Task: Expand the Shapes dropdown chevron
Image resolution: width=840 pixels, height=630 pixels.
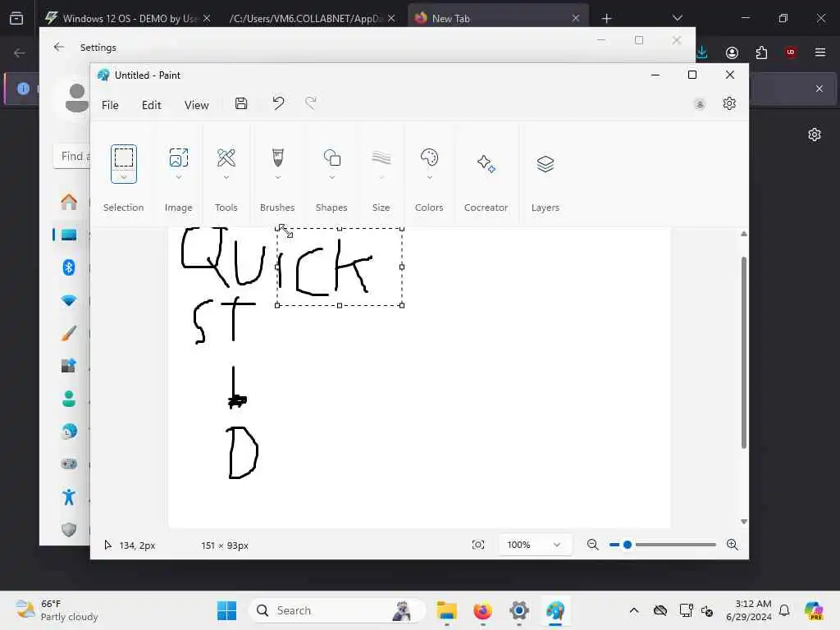Action: 331,177
